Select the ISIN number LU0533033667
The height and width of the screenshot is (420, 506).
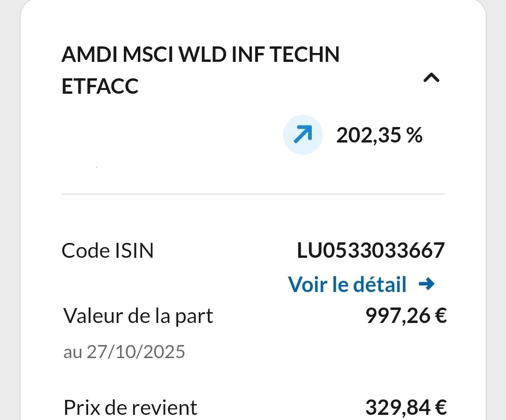370,251
